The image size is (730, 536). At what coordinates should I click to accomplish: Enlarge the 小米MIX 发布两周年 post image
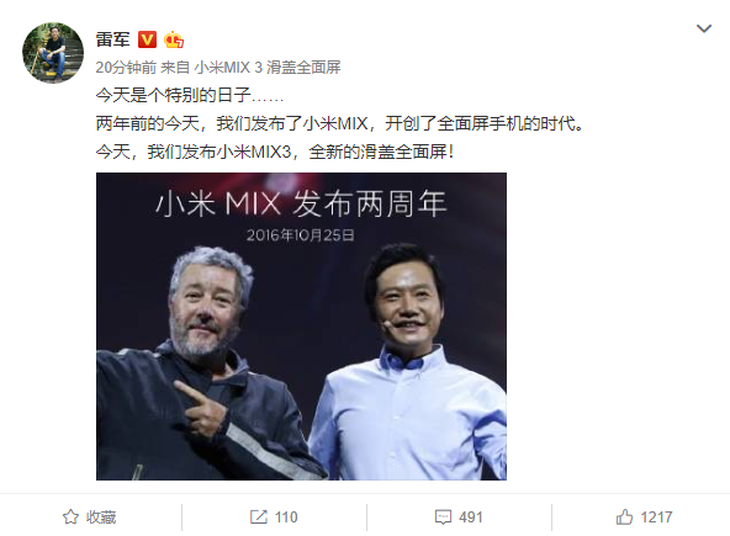click(x=301, y=326)
